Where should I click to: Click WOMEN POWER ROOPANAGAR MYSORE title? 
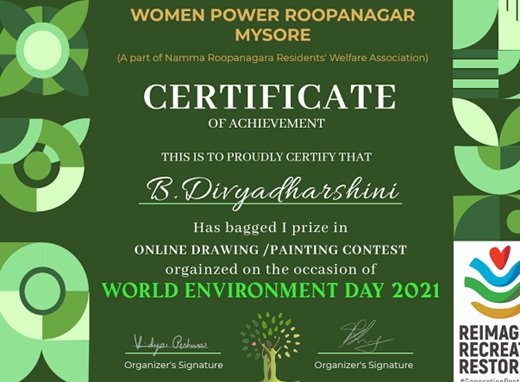click(x=273, y=25)
